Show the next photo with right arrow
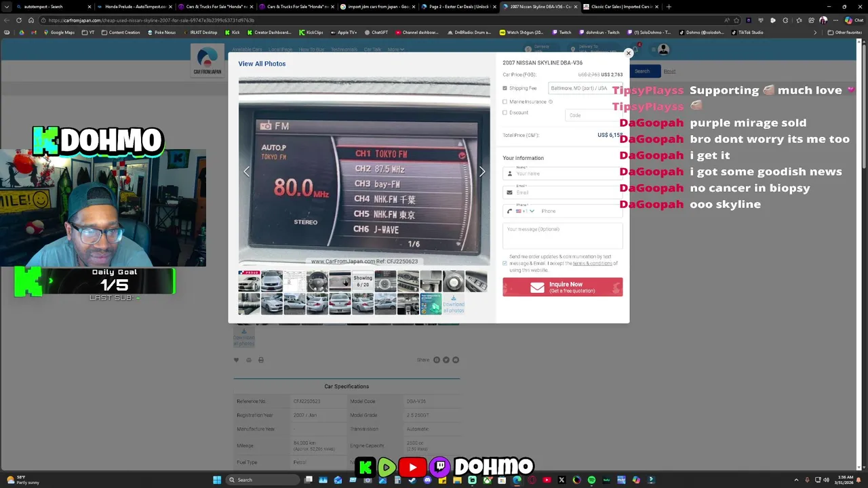868x488 pixels. (482, 172)
